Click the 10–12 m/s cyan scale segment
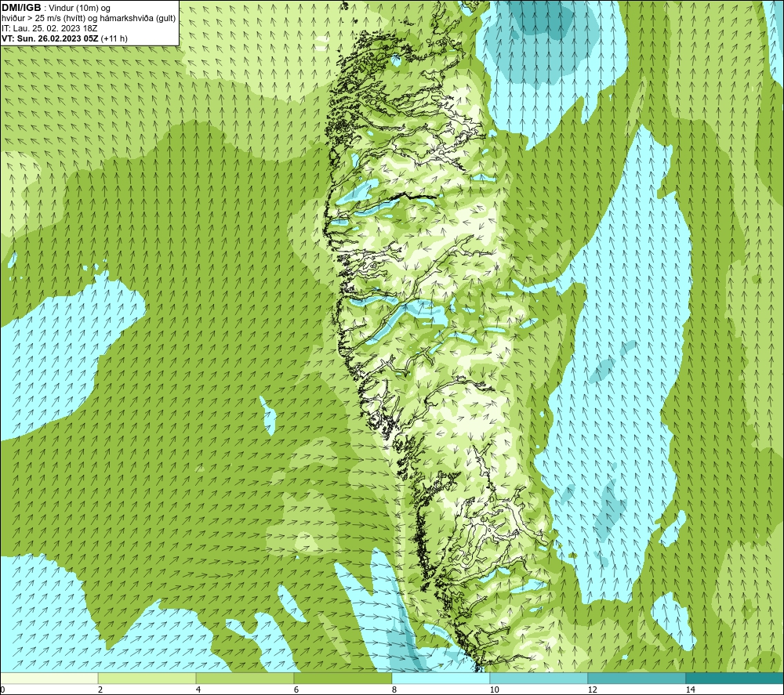This screenshot has height=695, width=784. [539, 678]
